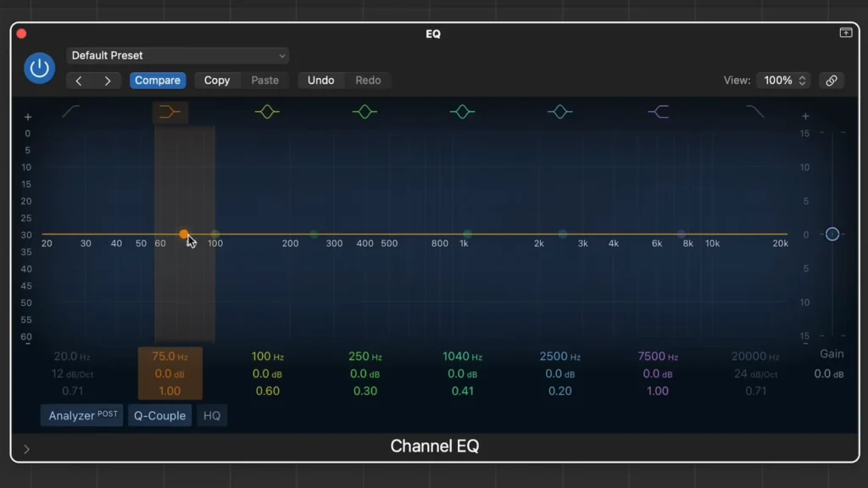Select the 12 dB/Oct slope value
Screen dimensions: 868x488
point(72,374)
